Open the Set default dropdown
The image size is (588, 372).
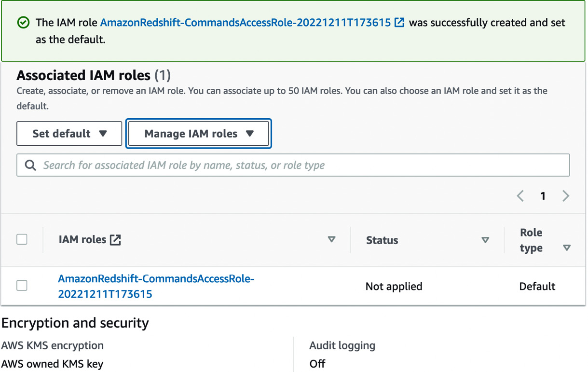[69, 134]
